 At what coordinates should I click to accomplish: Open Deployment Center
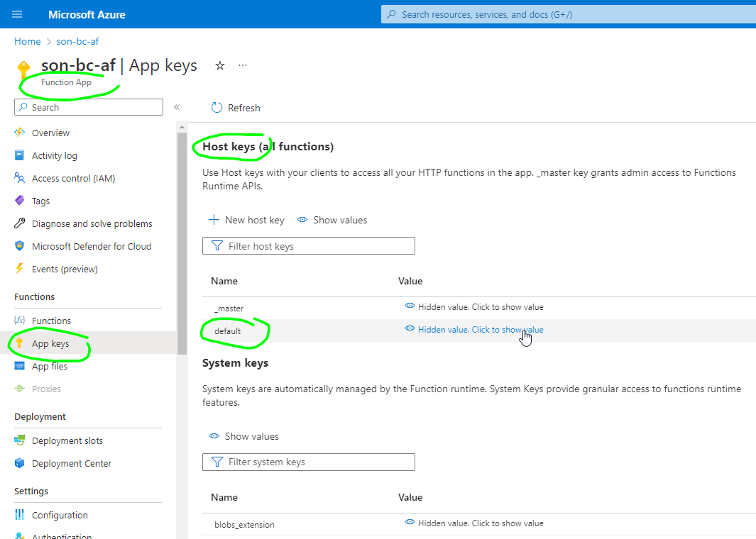click(x=72, y=463)
